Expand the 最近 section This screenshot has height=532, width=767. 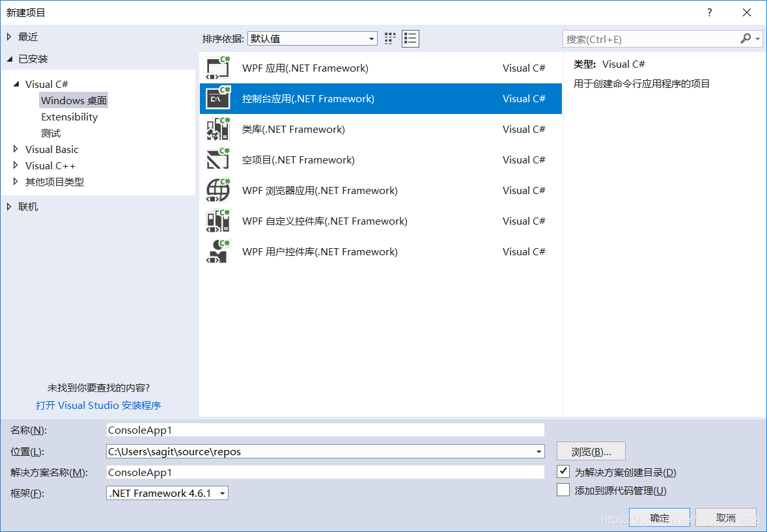9,36
